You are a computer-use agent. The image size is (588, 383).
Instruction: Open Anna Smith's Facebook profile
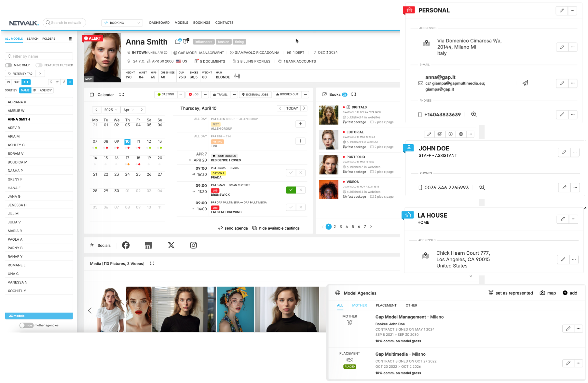tap(126, 245)
